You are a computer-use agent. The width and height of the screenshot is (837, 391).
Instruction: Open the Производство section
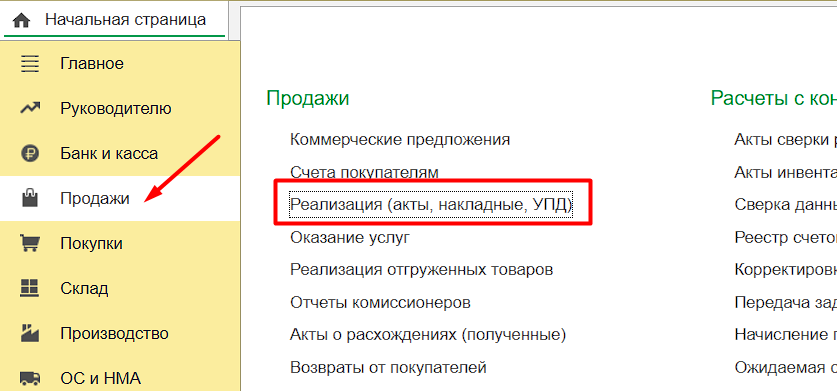(120, 333)
